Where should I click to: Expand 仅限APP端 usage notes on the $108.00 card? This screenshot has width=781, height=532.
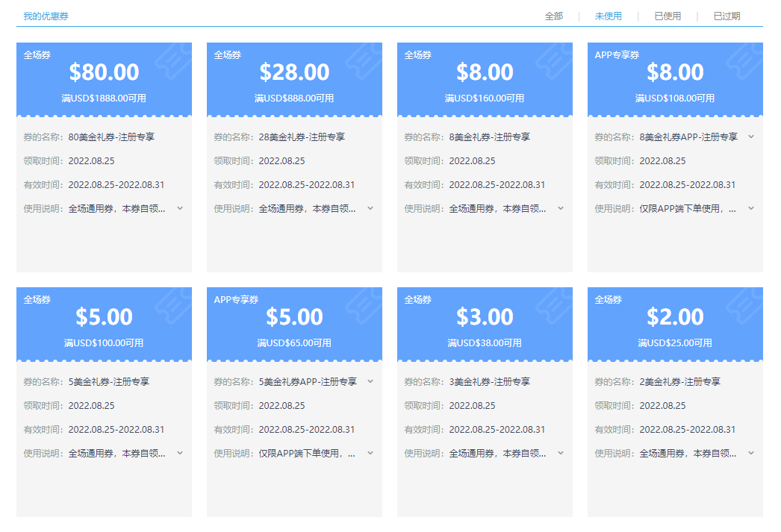pyautogui.click(x=751, y=208)
